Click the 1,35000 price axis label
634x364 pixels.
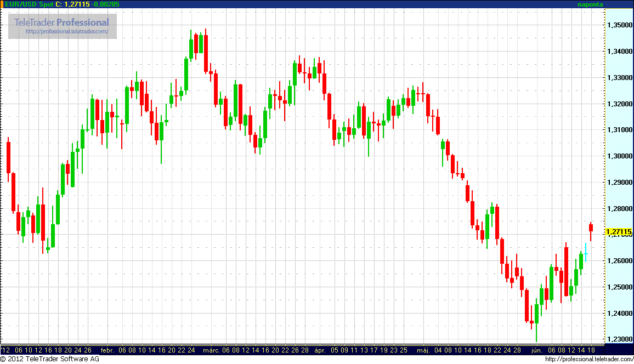(x=619, y=25)
